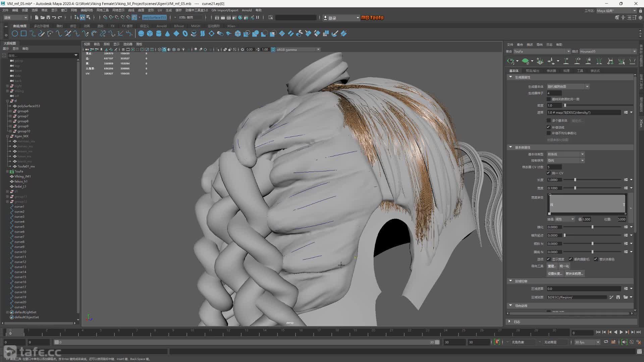Click the undo arrow icon
644x362 pixels.
pos(54,17)
